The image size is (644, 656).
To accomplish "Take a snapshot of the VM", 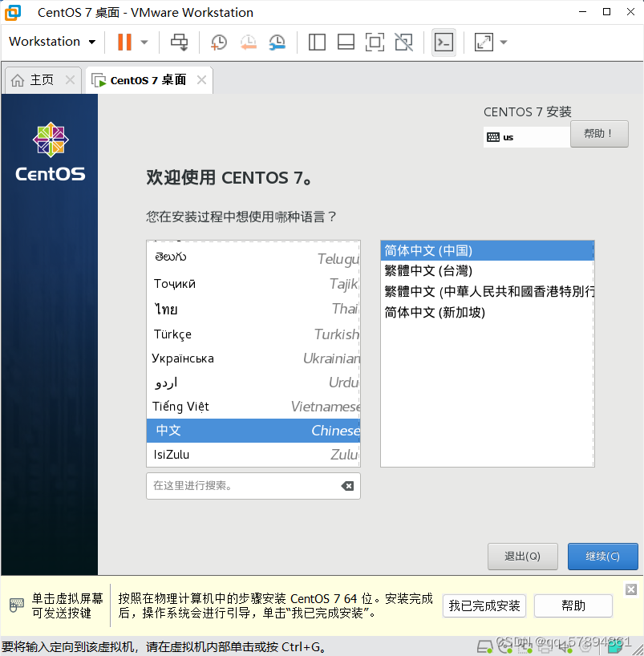I will [x=218, y=42].
